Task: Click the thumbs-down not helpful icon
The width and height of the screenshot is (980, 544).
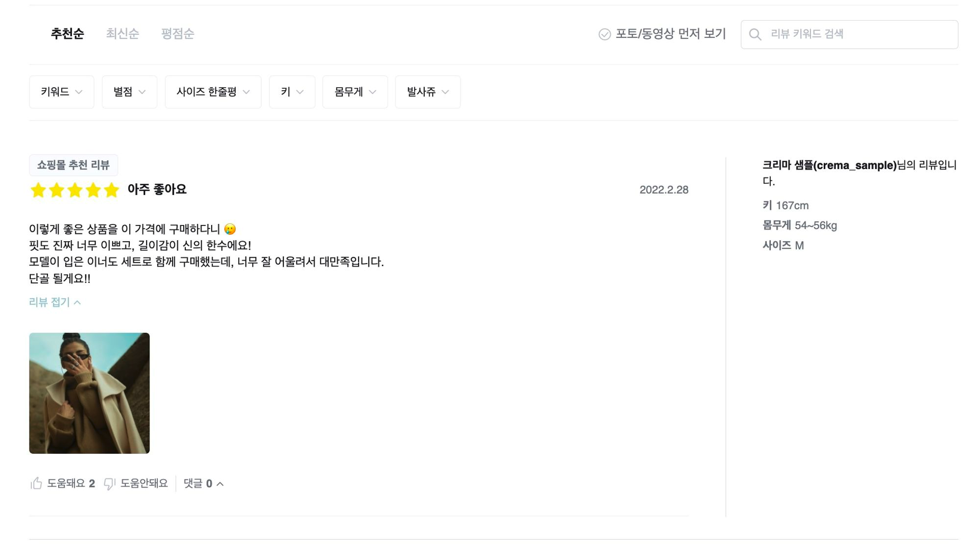Action: [x=109, y=484]
